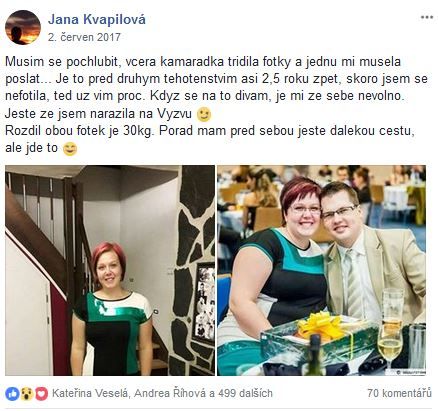Click the Wow reaction emoji icon

pos(27,394)
